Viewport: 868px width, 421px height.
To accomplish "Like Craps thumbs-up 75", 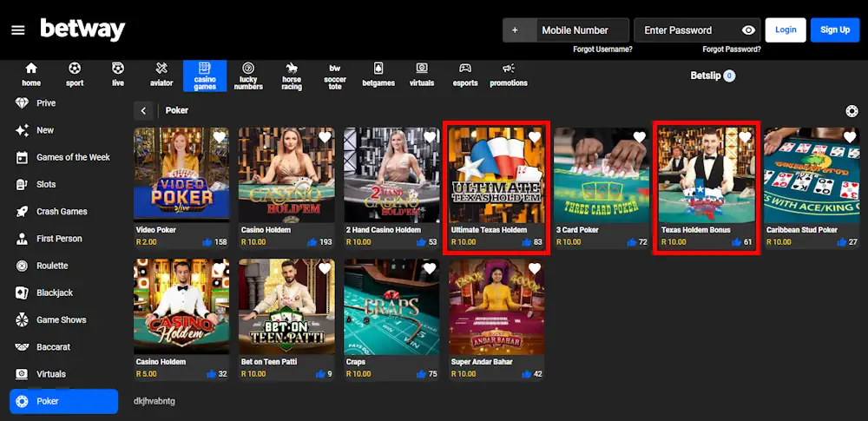I will point(421,374).
